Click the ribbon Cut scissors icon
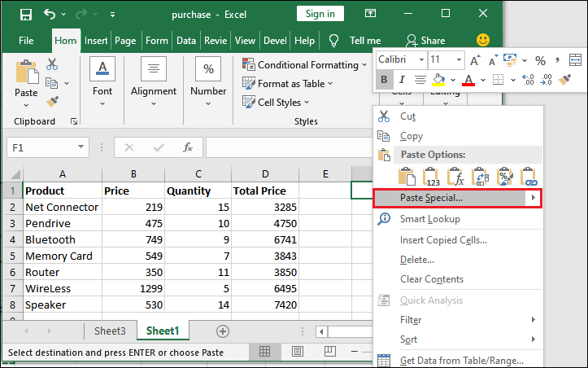This screenshot has height=368, width=588. pyautogui.click(x=52, y=64)
